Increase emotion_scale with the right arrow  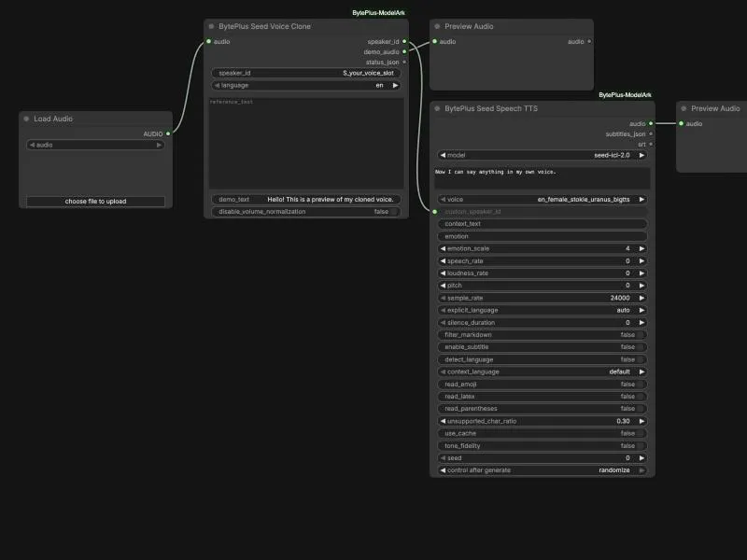(x=641, y=248)
